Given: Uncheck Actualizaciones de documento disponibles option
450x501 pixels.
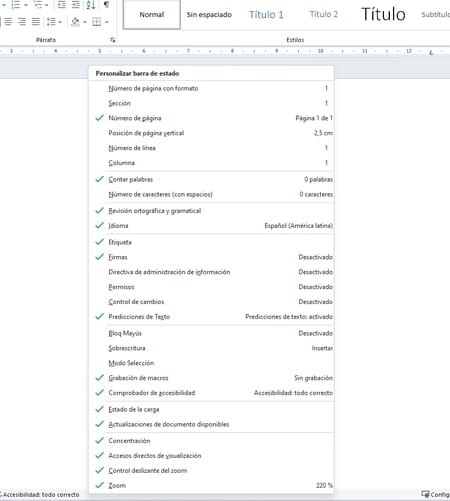Looking at the screenshot, I should 212,424.
